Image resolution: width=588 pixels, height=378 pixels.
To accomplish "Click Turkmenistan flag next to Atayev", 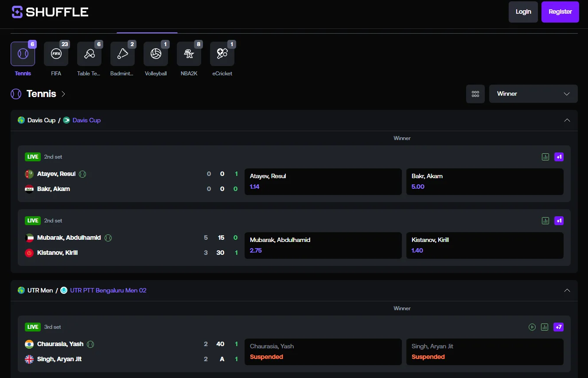I will (x=29, y=174).
